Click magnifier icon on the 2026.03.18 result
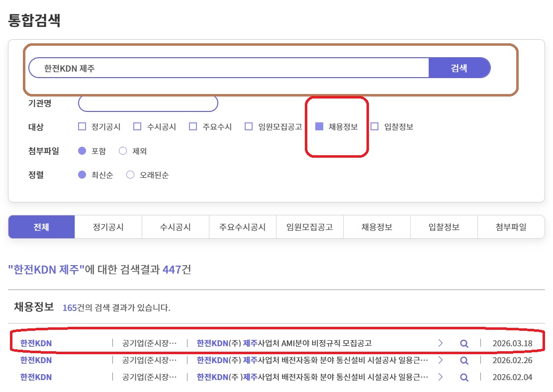553x392 pixels. 464,344
